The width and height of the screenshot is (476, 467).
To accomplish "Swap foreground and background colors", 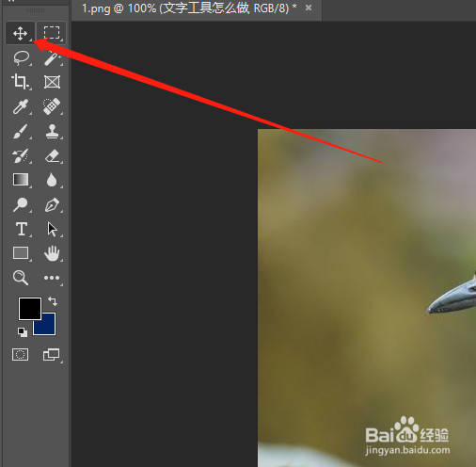I will click(53, 301).
